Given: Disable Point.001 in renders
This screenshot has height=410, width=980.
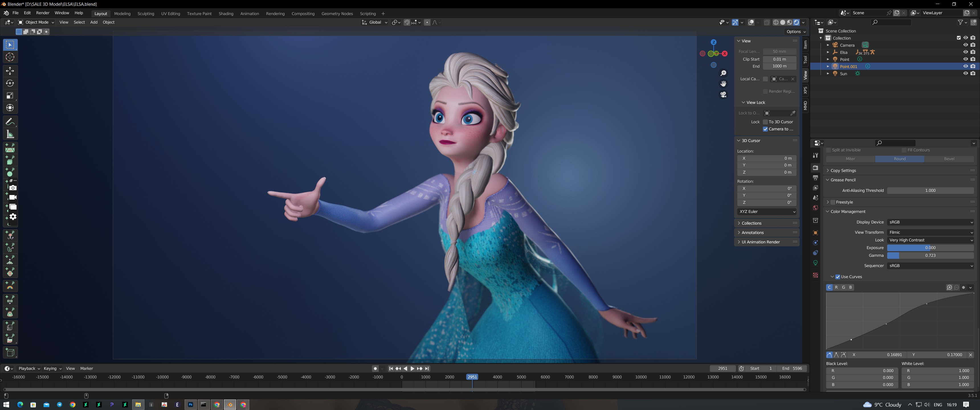Looking at the screenshot, I should (x=973, y=66).
